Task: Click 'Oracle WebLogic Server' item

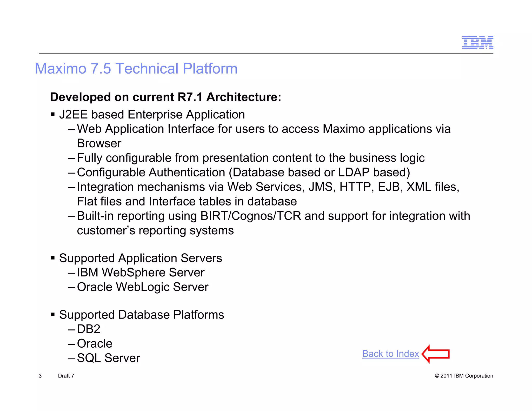Action: [143, 287]
